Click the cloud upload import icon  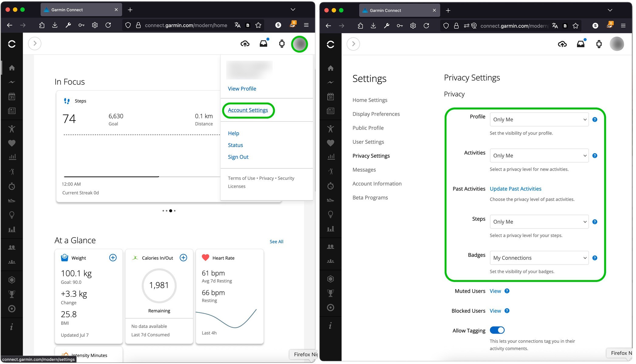(245, 43)
